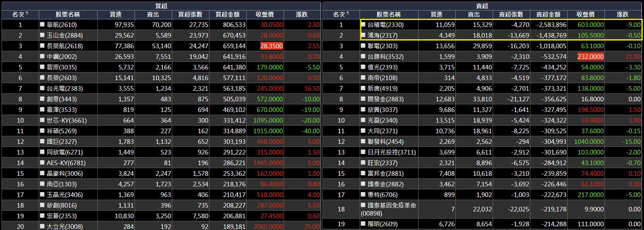Tick the checkbox for 台勝科(3532)
This screenshot has height=230, width=644.
point(363,56)
